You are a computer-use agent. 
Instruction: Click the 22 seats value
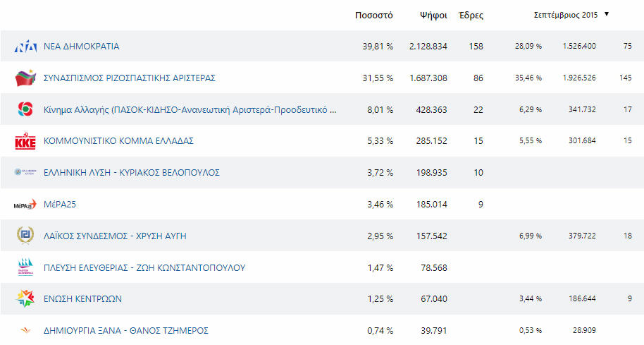point(478,110)
